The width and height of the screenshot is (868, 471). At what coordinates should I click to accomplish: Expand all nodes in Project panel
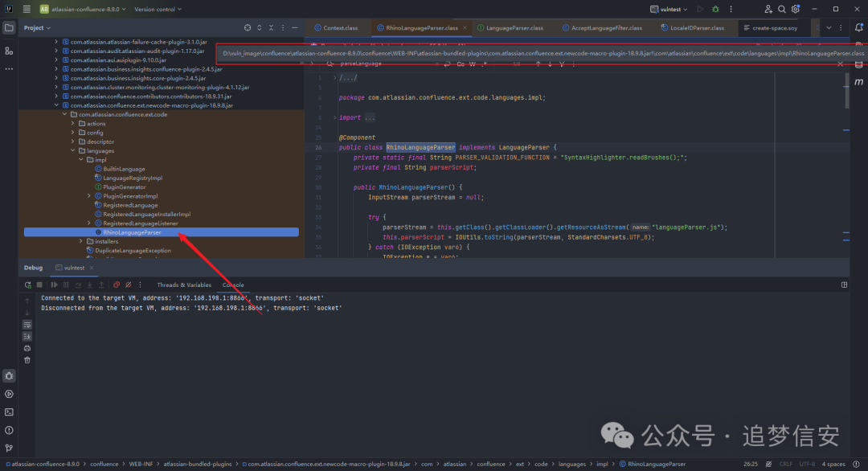click(x=259, y=27)
